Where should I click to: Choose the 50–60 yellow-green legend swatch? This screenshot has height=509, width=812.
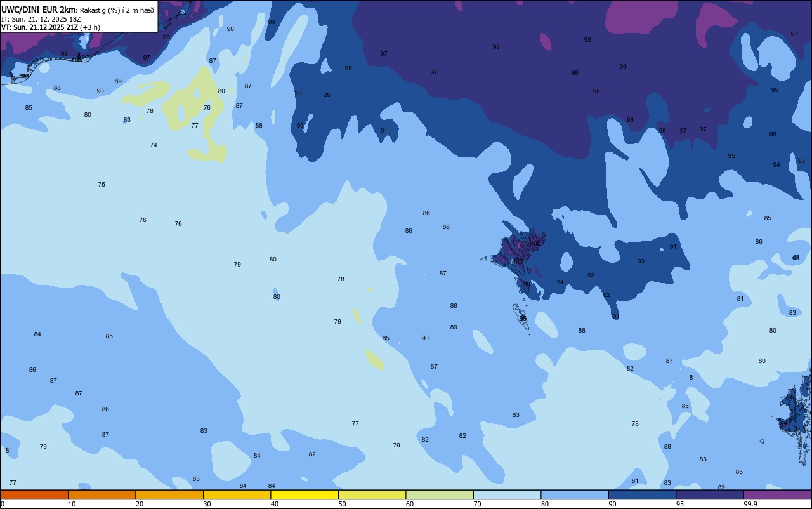[x=372, y=494]
